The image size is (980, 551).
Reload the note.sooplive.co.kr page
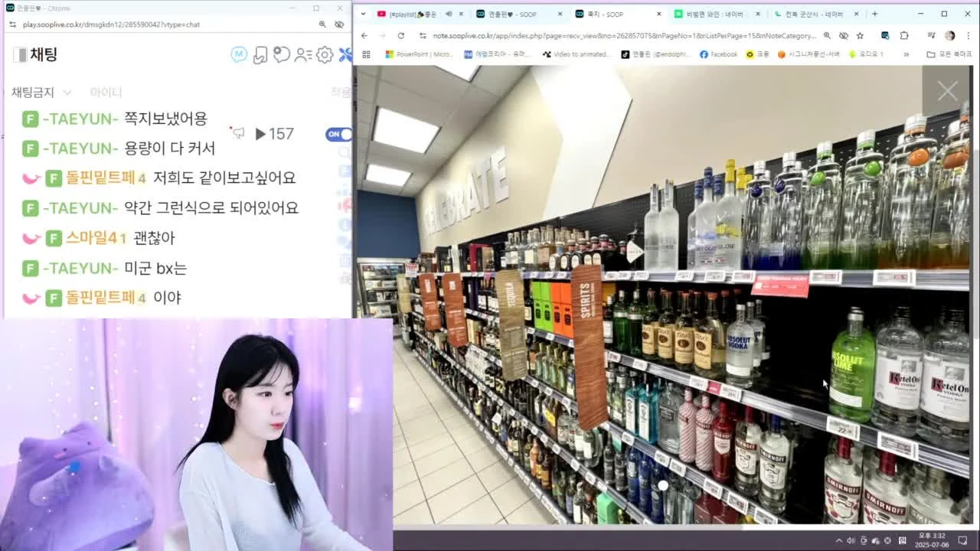pyautogui.click(x=400, y=35)
